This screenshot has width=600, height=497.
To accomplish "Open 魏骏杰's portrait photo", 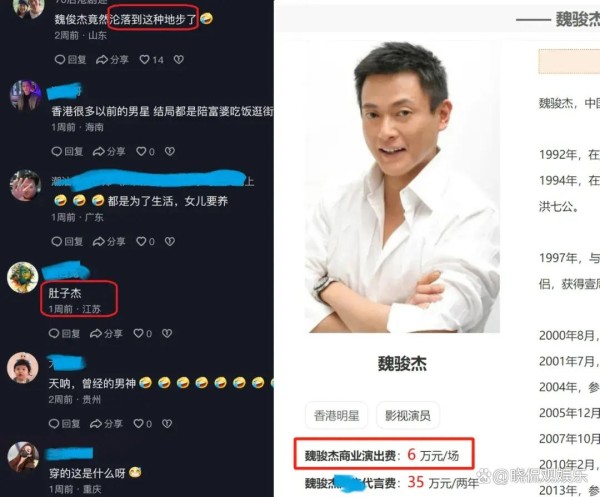I will pos(402,187).
